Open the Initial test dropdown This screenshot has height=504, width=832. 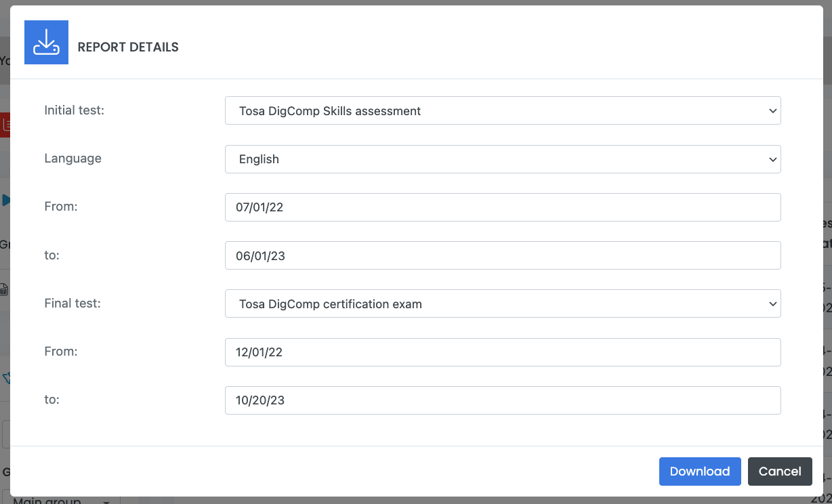(503, 110)
